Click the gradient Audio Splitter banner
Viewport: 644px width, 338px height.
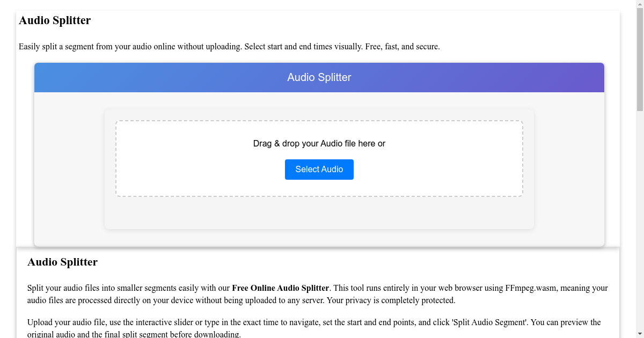[319, 77]
